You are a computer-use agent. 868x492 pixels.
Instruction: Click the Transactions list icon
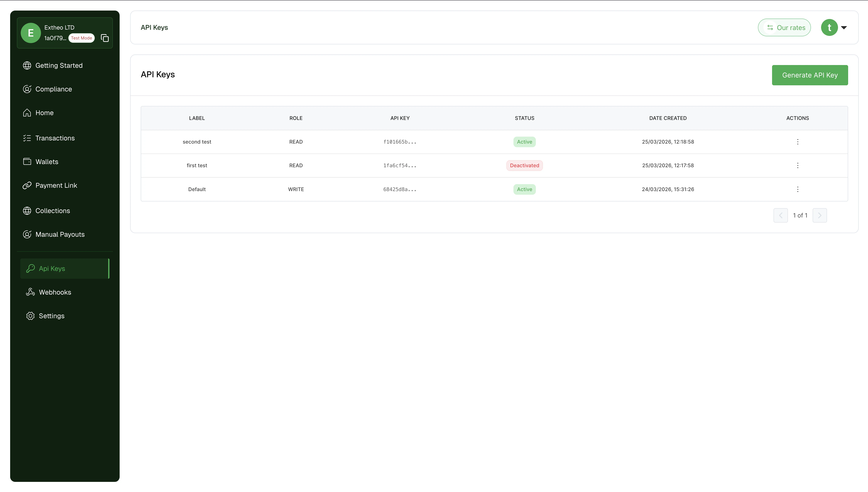[27, 138]
